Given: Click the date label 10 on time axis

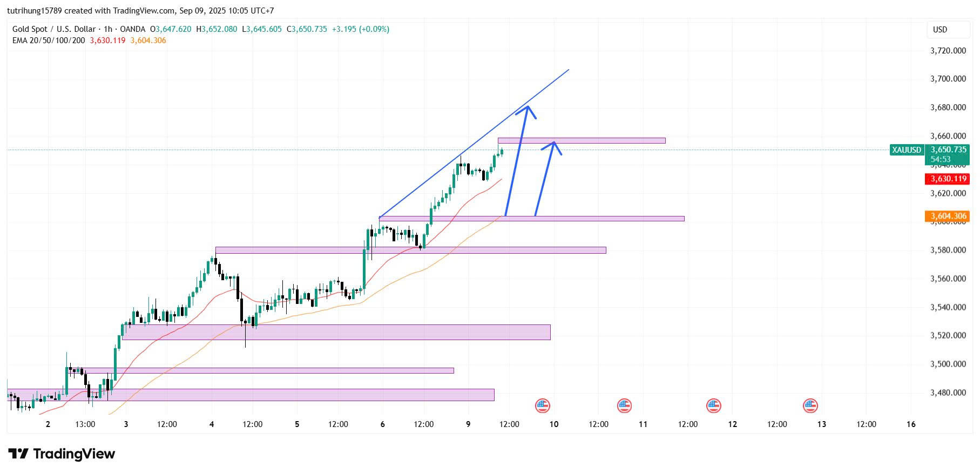Looking at the screenshot, I should (554, 424).
